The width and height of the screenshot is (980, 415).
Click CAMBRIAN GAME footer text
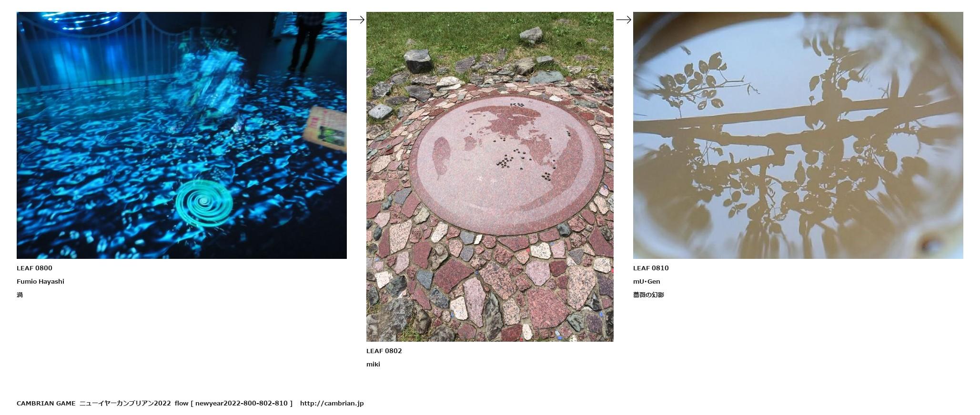point(46,403)
